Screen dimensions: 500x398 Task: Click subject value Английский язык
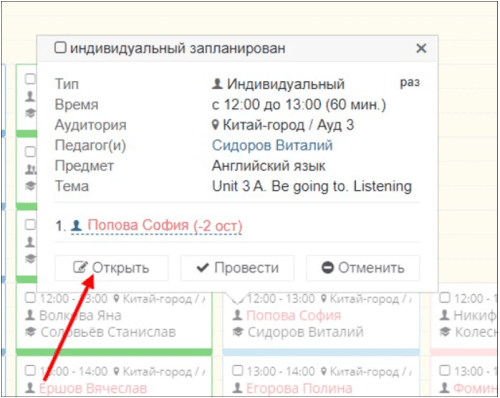tap(269, 166)
